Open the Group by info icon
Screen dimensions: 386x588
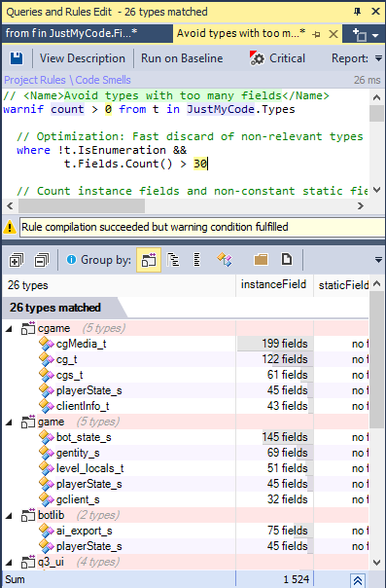(71, 260)
